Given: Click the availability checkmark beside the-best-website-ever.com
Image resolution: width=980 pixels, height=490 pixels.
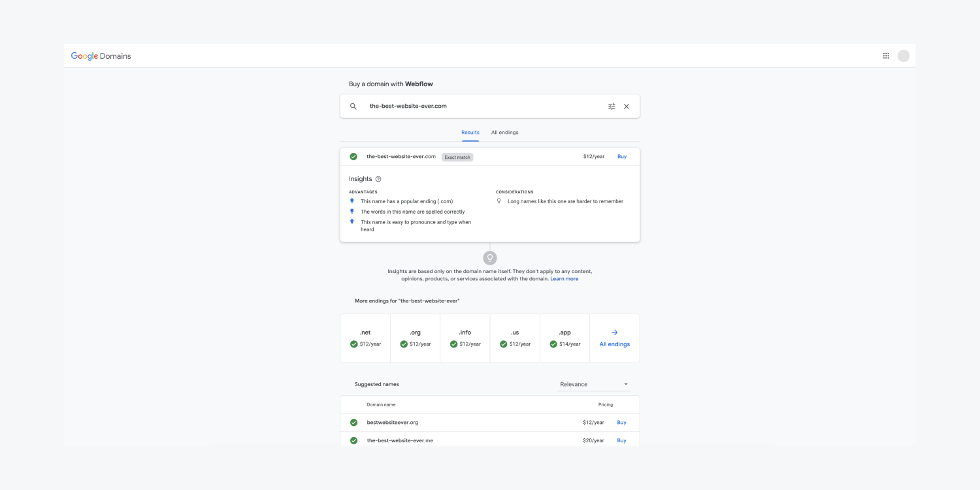Looking at the screenshot, I should pyautogui.click(x=353, y=156).
